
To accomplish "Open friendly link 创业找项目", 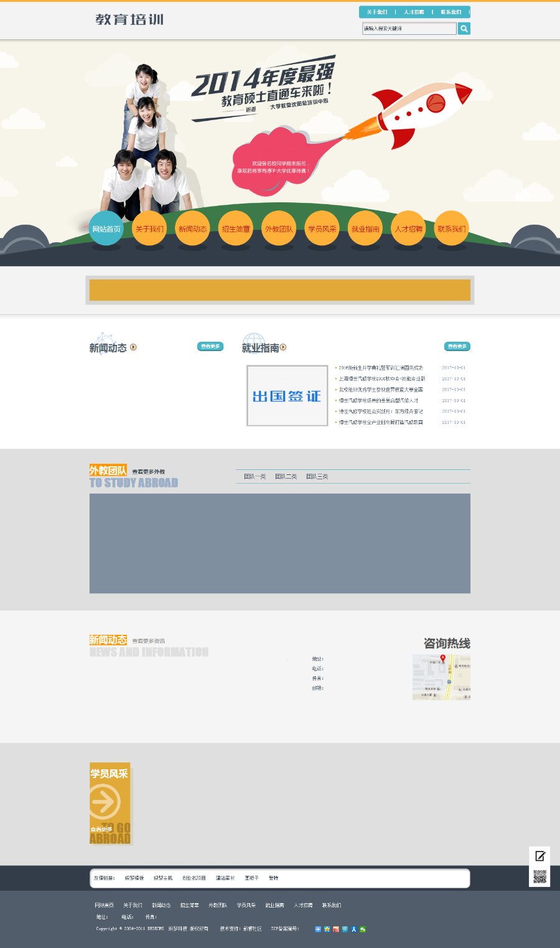I will click(194, 878).
